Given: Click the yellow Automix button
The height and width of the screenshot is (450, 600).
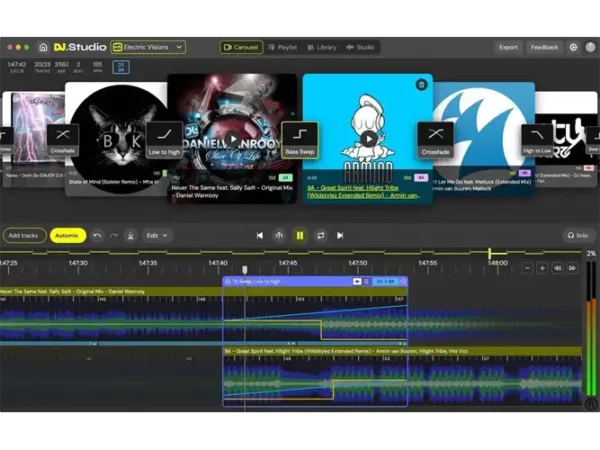Looking at the screenshot, I should 67,235.
